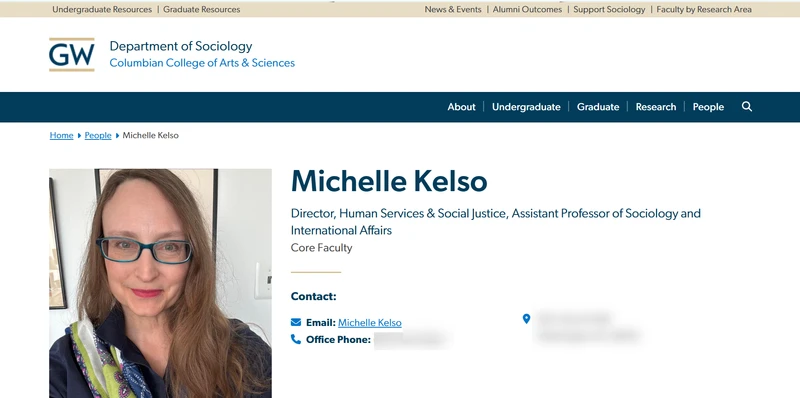This screenshot has height=398, width=800.
Task: Click the Michelle Kelso page heading
Action: (389, 181)
